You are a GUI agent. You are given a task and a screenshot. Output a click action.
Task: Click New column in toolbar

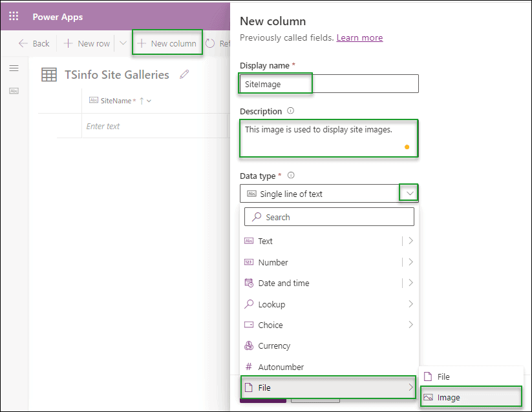(167, 43)
